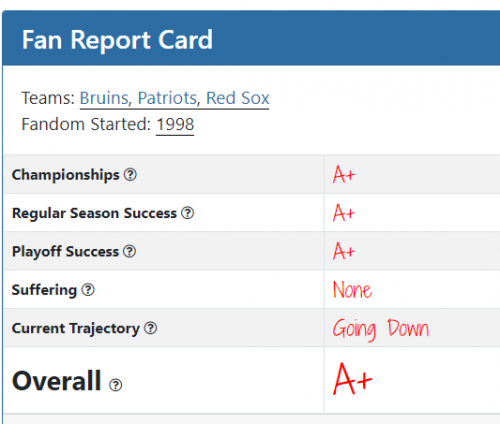Click the Overall heading text

[x=57, y=381]
